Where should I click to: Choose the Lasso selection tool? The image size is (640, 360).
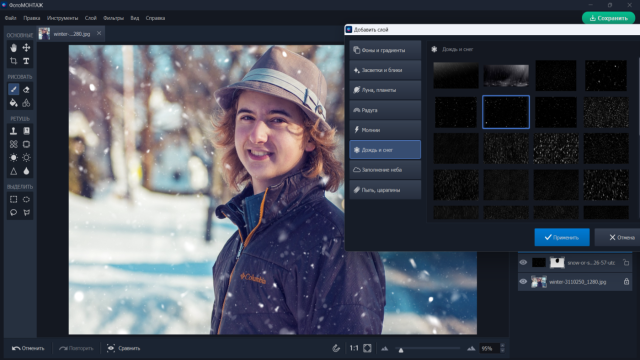click(13, 212)
